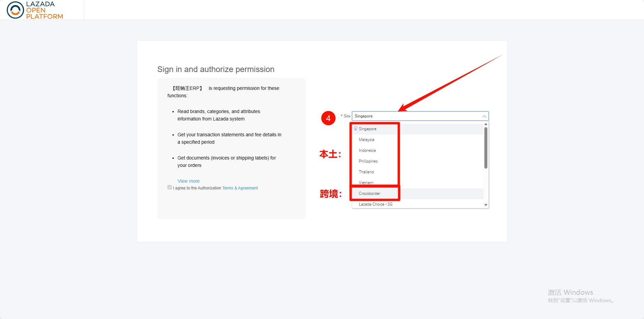Pick the Crossborder site option

coord(369,193)
